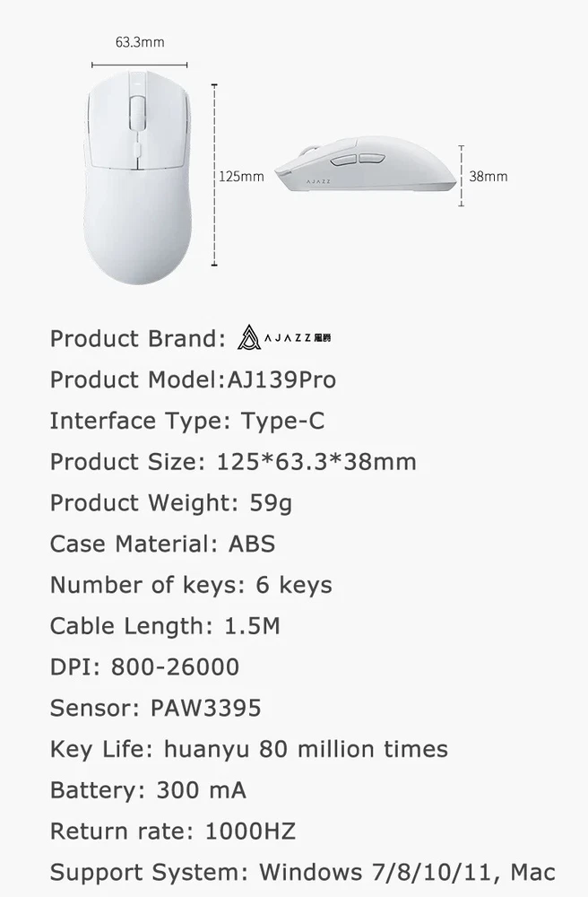588x897 pixels.
Task: Select the Product Weight: 59g line
Action: [x=171, y=503]
